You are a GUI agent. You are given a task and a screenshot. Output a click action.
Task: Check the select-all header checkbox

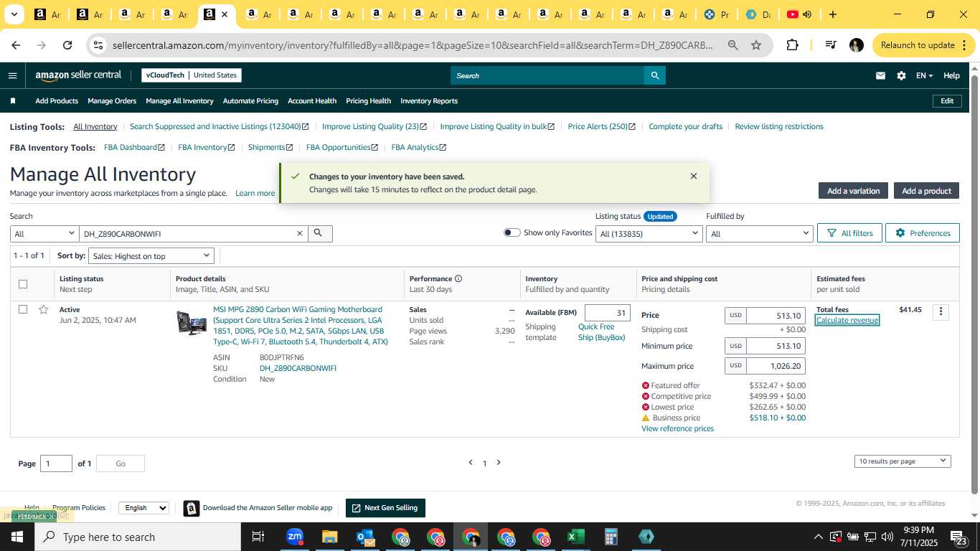(x=23, y=284)
